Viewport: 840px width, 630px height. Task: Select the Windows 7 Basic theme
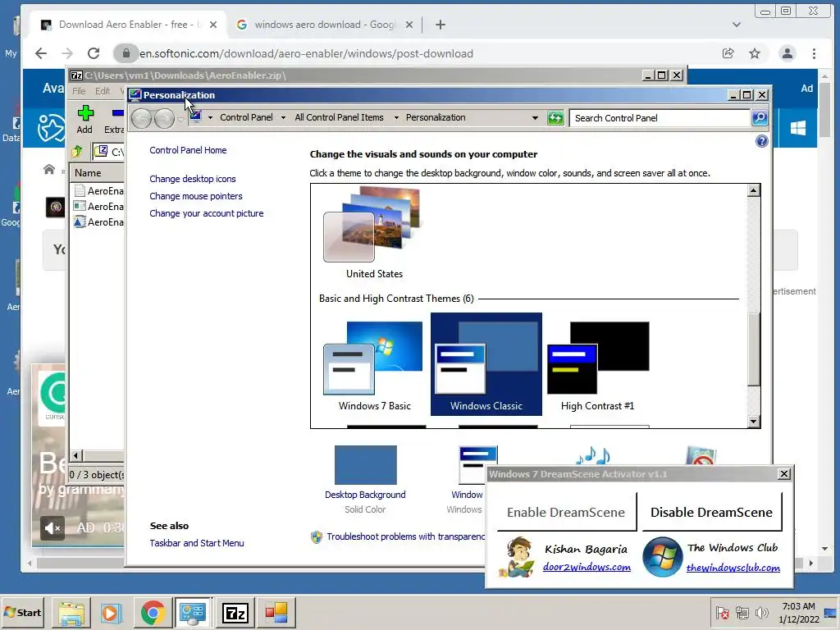374,364
